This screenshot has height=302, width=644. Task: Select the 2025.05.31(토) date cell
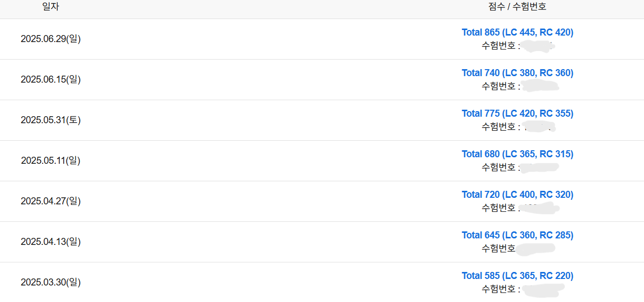tap(51, 120)
